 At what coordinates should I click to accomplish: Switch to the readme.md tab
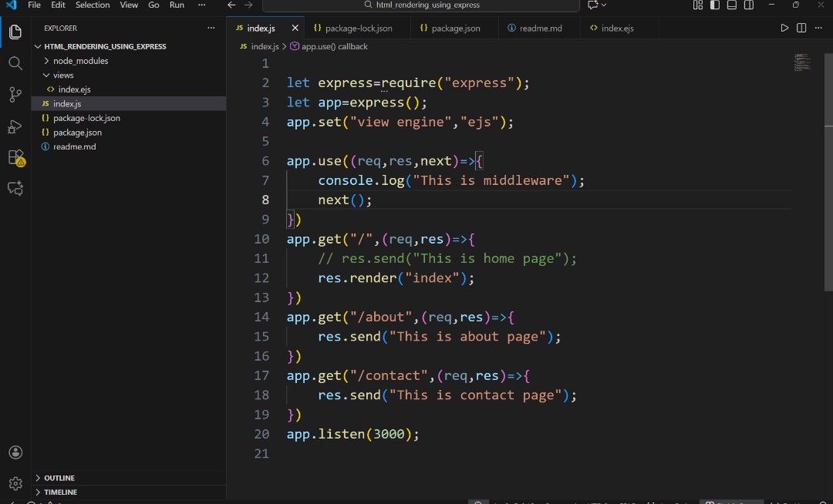539,28
